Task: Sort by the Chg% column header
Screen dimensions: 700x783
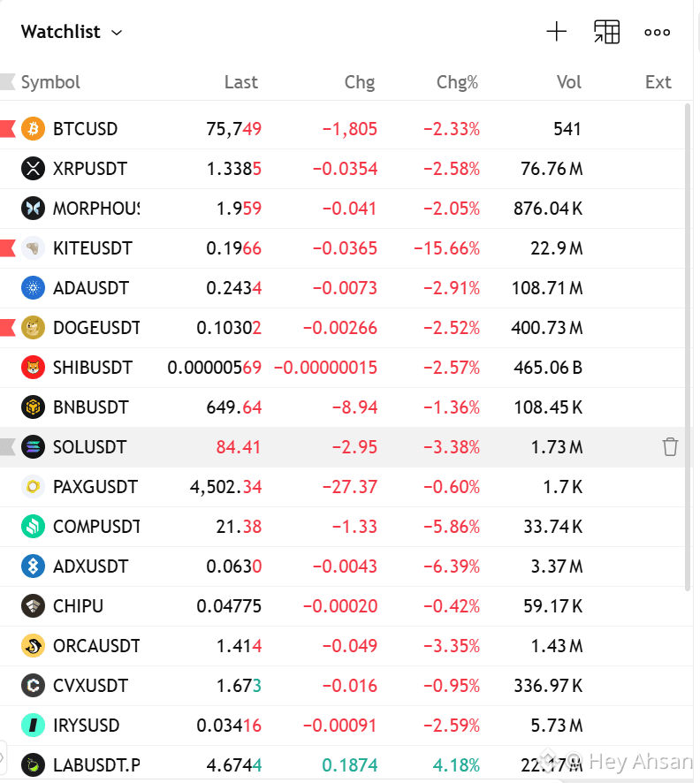Action: click(x=457, y=82)
